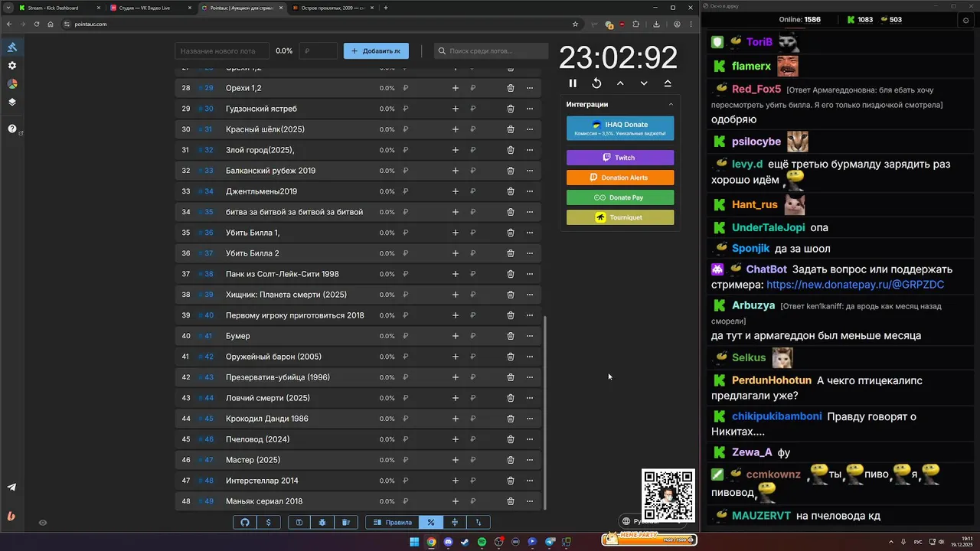Click the dollar sign button at bottom
Viewport: 980px width, 551px height.
(x=268, y=522)
